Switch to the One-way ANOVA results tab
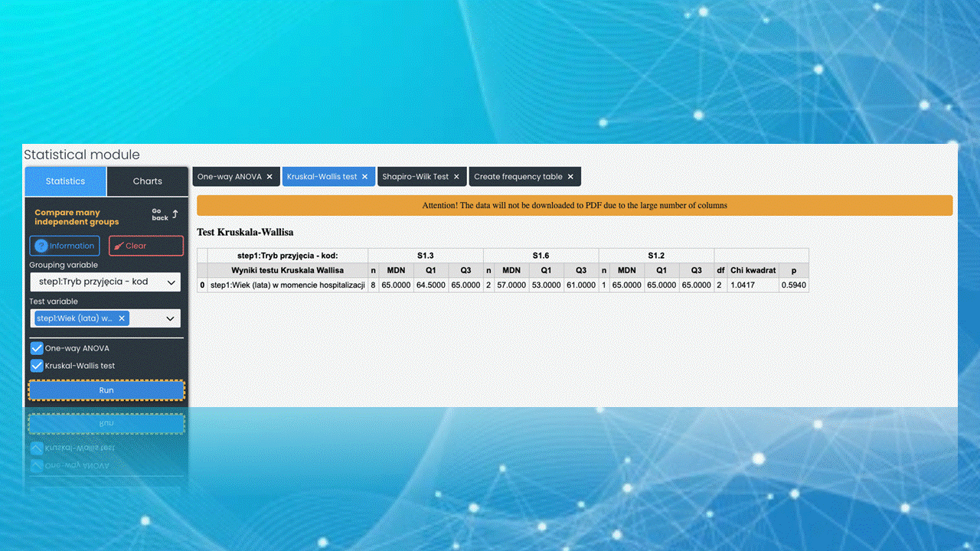The height and width of the screenshot is (551, 980). pos(229,177)
